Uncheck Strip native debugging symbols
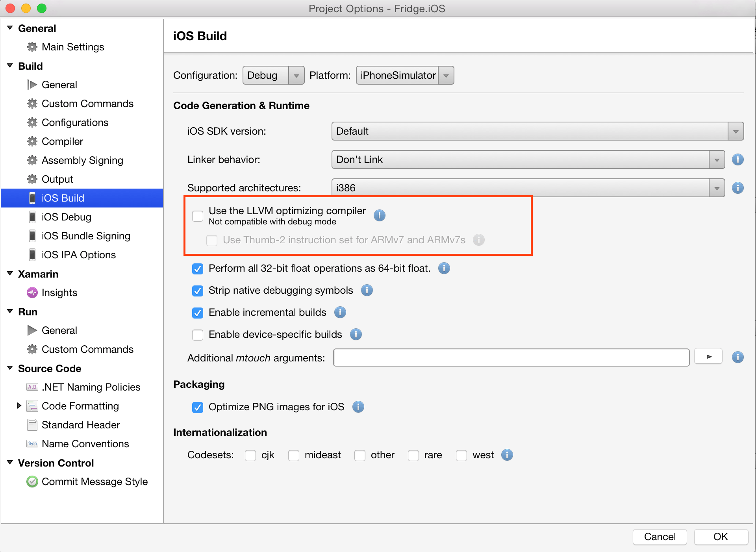This screenshot has width=756, height=552. 198,291
